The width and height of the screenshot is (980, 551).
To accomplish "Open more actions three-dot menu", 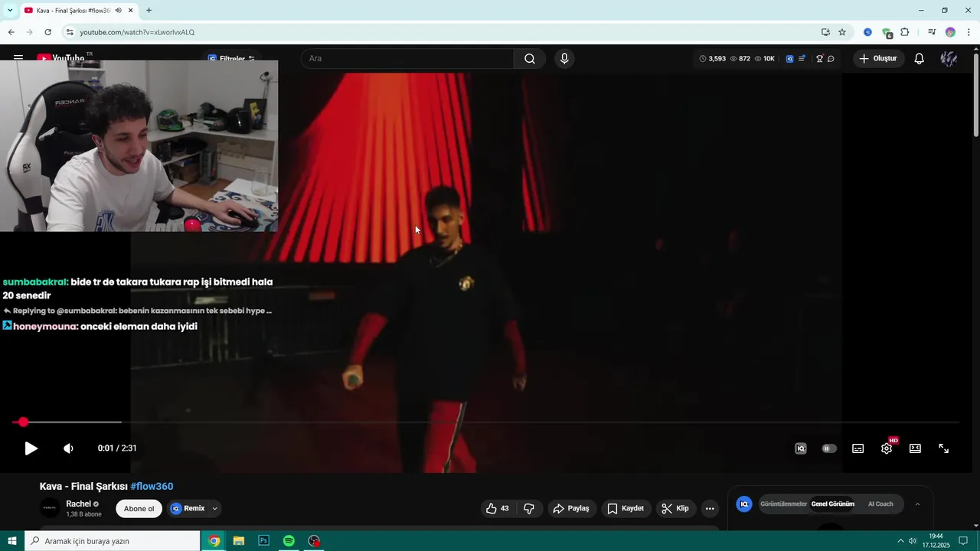I will 710,508.
